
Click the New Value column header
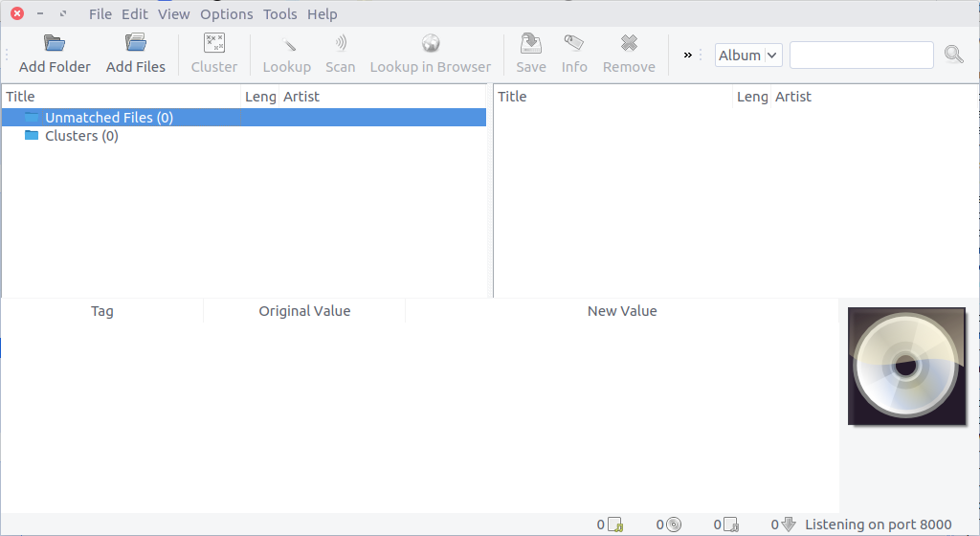(x=622, y=311)
